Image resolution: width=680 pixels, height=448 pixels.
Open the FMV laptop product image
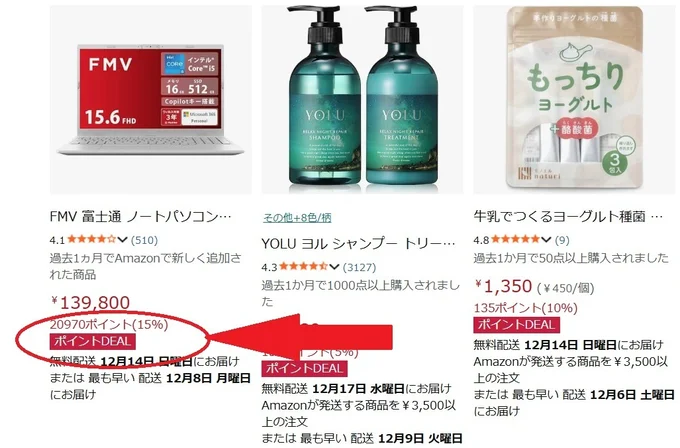pyautogui.click(x=150, y=99)
